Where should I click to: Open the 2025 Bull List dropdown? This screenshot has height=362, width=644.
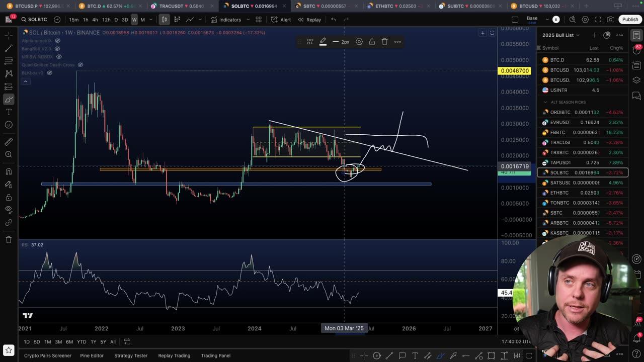pos(561,35)
